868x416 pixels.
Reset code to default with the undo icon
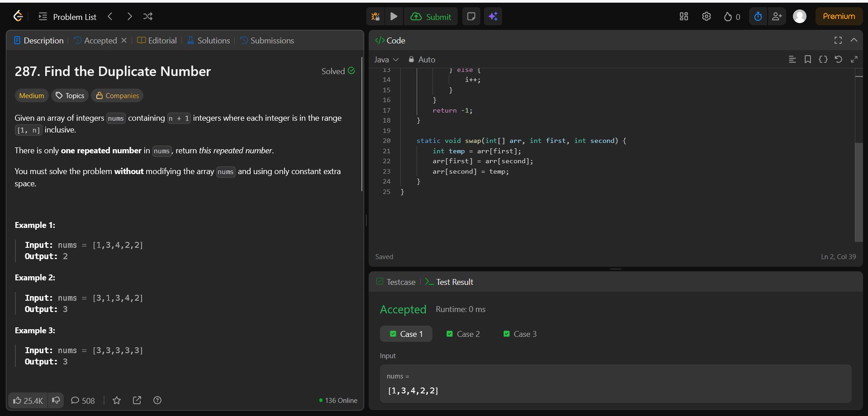[x=838, y=59]
